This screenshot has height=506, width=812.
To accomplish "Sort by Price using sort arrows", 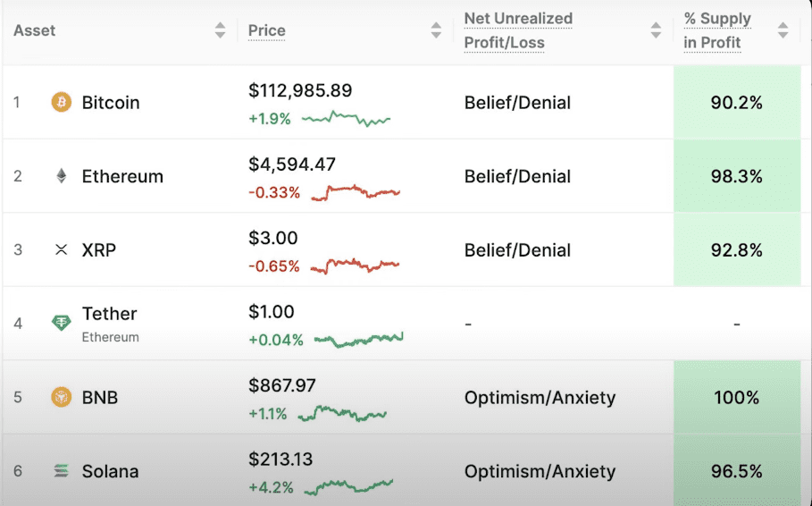I will point(436,30).
